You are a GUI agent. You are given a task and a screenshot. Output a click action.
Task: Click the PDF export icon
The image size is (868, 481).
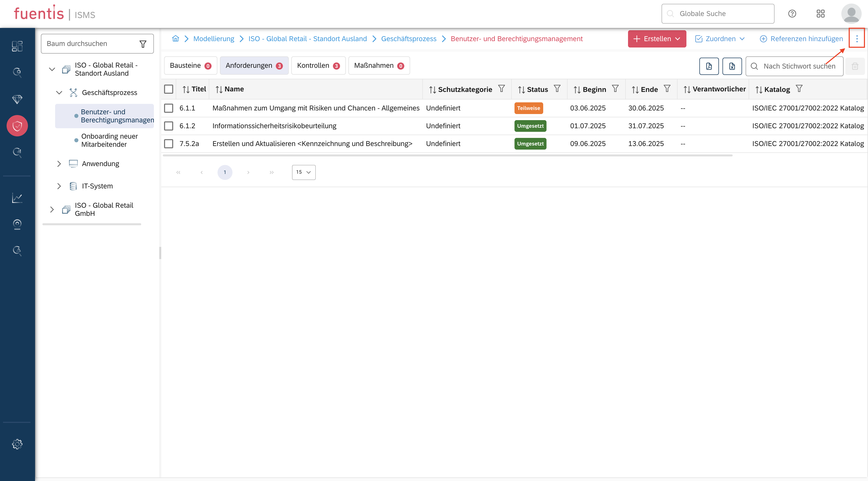pos(709,66)
